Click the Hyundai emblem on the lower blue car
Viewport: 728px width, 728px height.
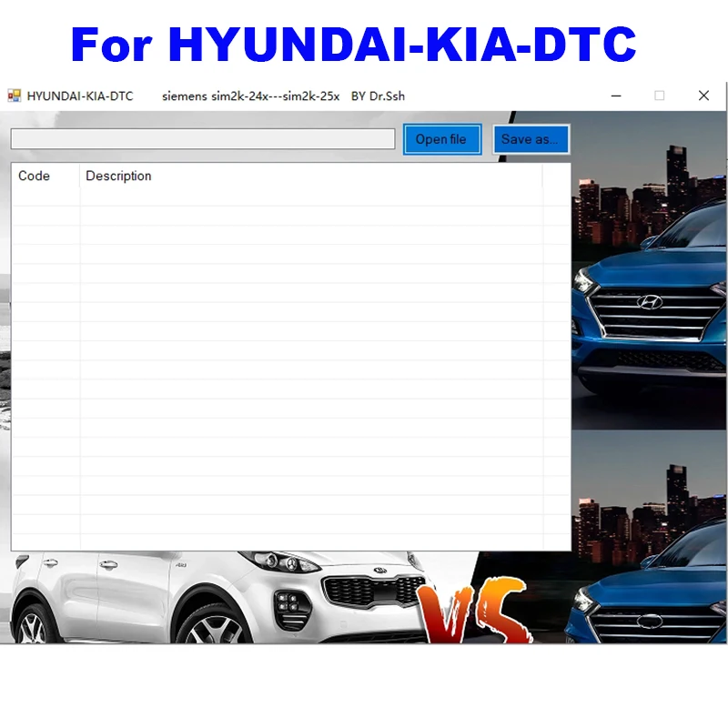point(648,622)
